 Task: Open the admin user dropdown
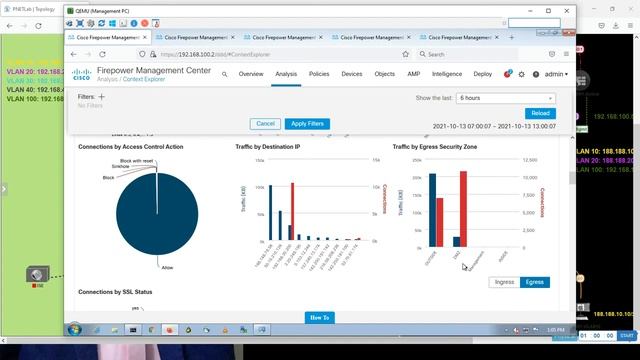pos(556,74)
